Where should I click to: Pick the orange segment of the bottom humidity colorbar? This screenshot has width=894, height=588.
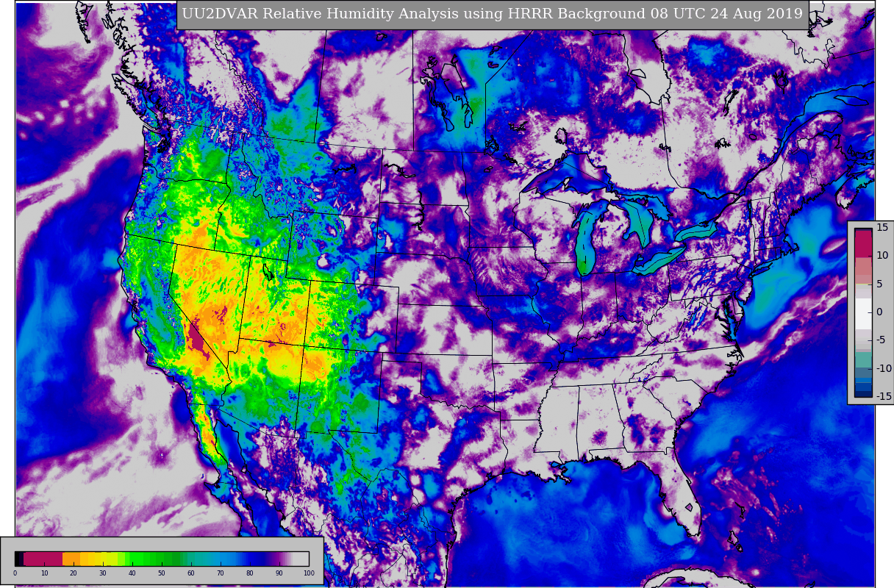click(71, 559)
